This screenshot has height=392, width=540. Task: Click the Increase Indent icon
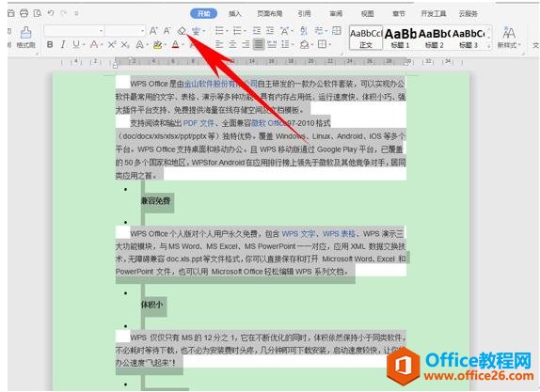tap(270, 31)
